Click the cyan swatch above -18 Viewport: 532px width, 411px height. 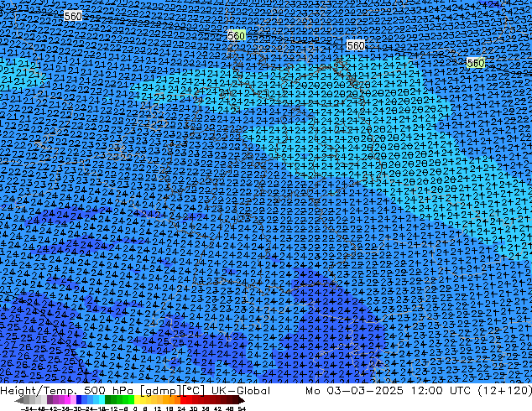coord(102,400)
